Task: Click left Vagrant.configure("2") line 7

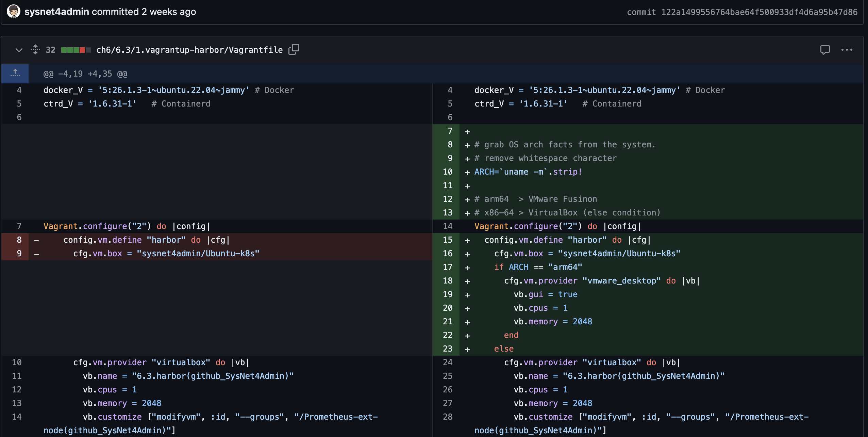Action: click(127, 226)
